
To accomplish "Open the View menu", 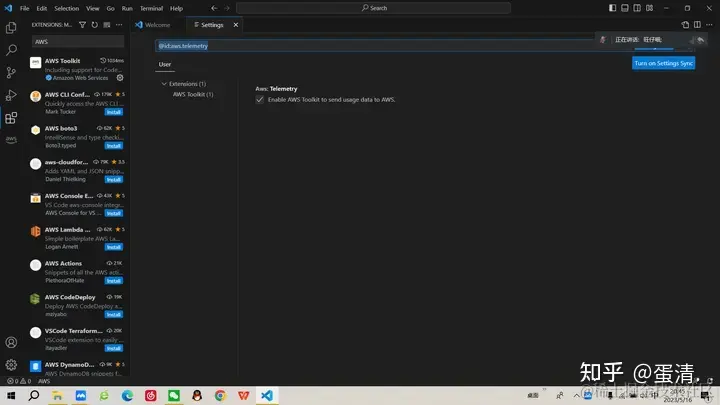I will click(92, 8).
